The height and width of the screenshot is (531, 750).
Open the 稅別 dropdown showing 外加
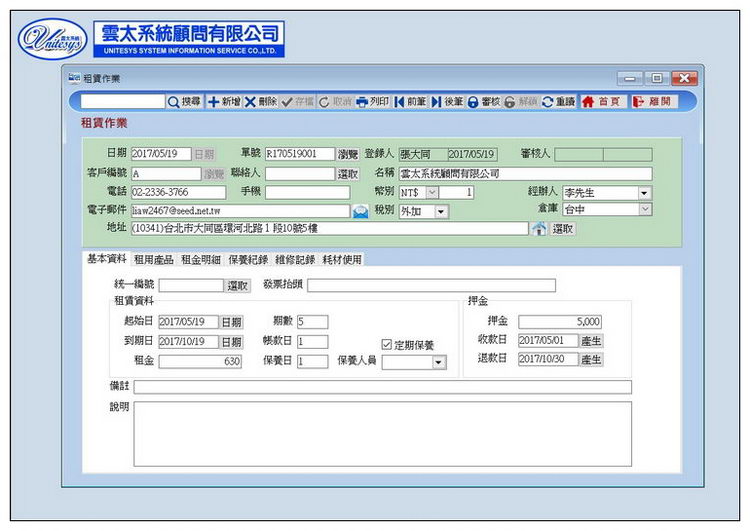coord(441,212)
